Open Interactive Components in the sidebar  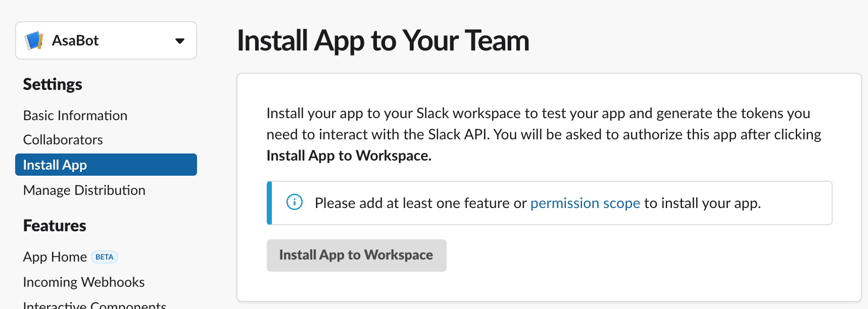click(95, 305)
